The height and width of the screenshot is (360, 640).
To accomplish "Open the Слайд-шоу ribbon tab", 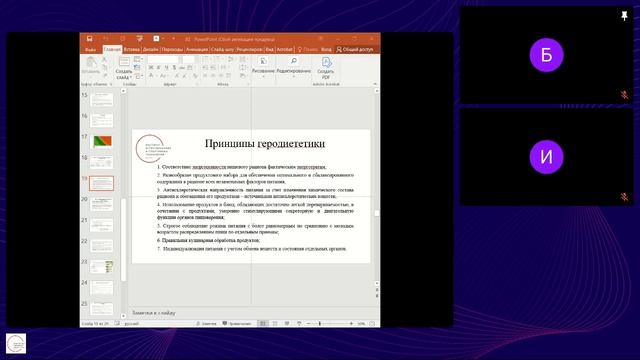I will [222, 49].
